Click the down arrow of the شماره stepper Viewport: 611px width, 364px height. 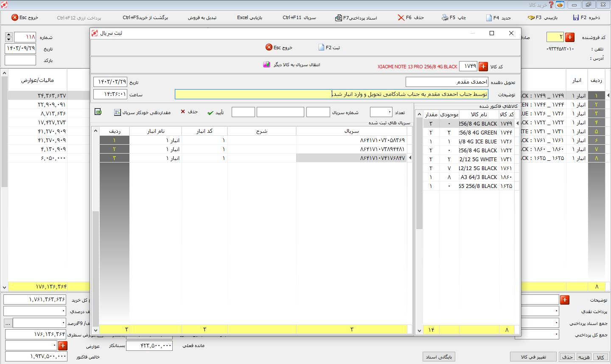pos(9,39)
